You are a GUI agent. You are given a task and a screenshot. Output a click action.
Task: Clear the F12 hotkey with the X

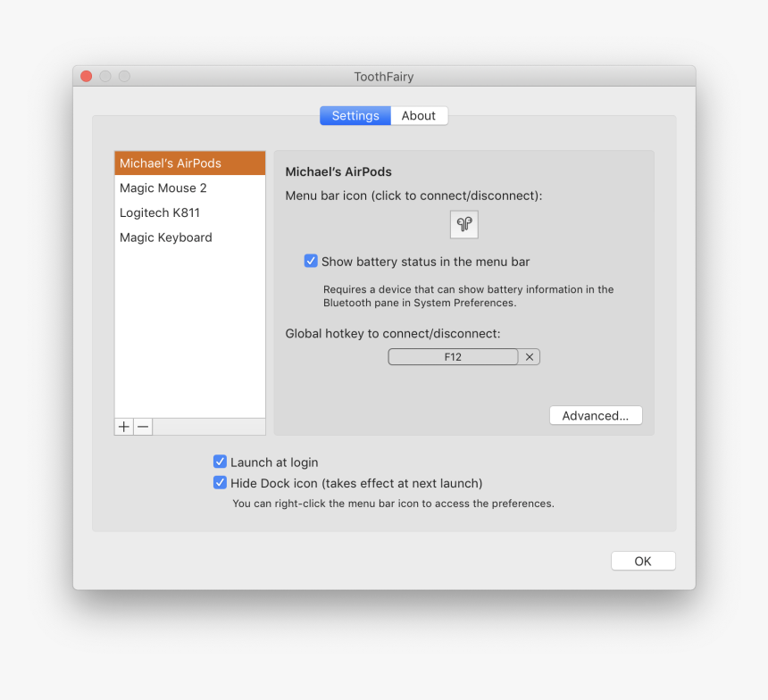(530, 356)
